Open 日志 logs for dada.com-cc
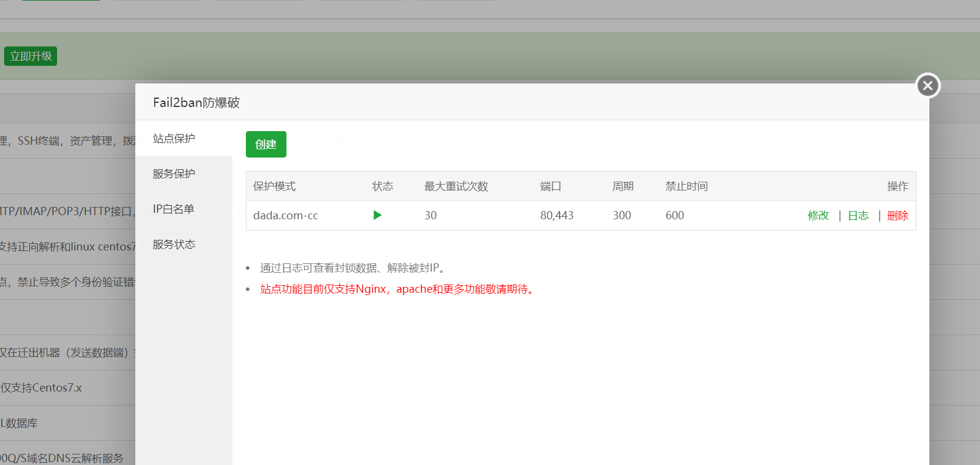980x465 pixels. click(858, 216)
